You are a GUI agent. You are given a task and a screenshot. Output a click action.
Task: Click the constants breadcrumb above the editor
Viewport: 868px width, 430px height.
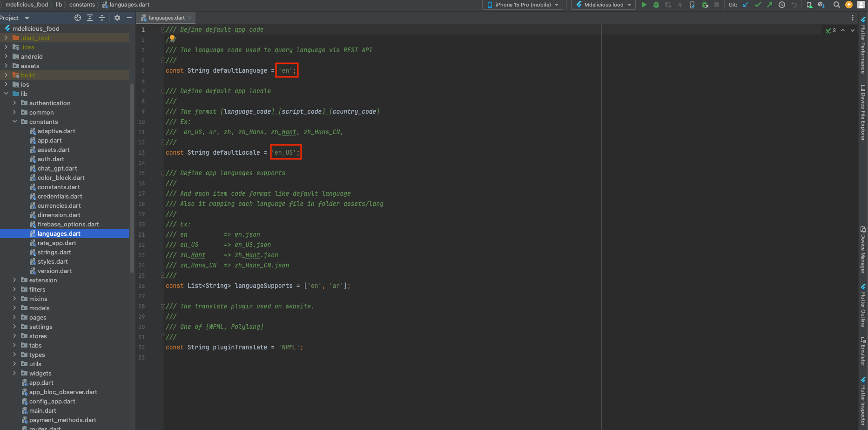(x=82, y=5)
